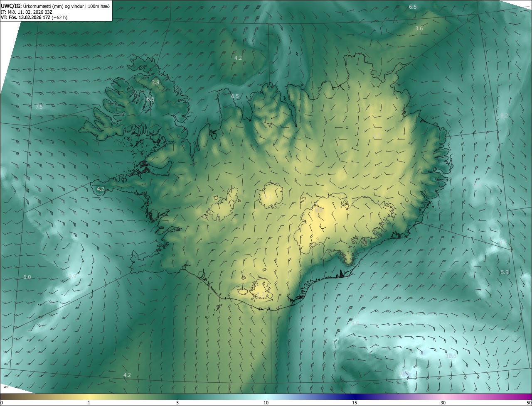Click the '1.1' value over the glacier
The image size is (532, 406).
coord(268,196)
